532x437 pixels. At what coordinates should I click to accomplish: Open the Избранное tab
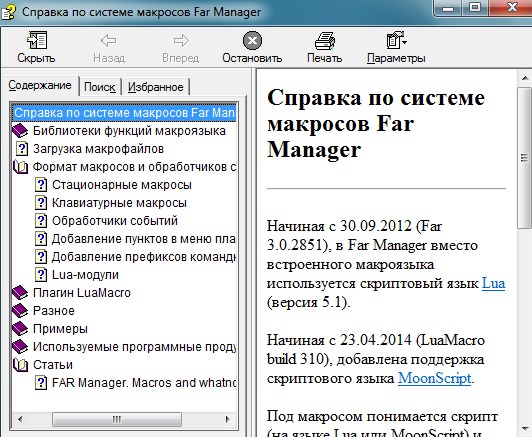[x=156, y=87]
